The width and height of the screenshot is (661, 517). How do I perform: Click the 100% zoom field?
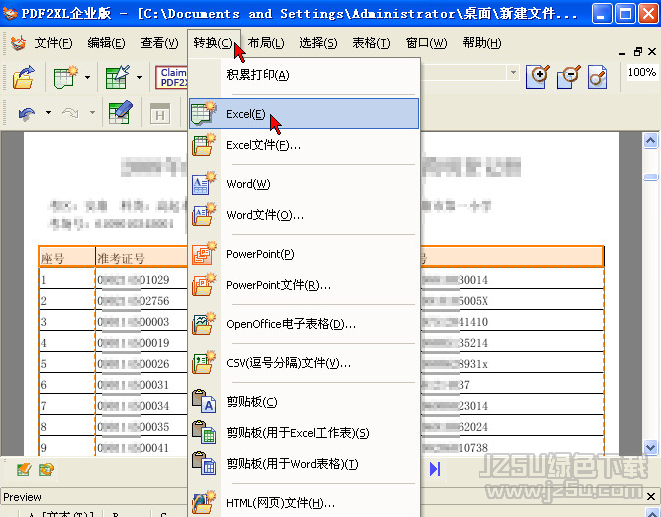coord(642,73)
